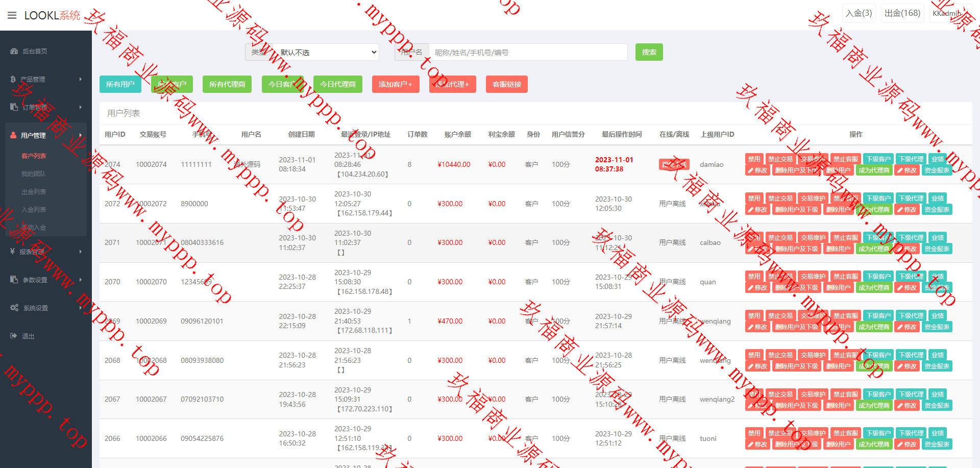Expand 报表管理 submenu arrow
The width and height of the screenshot is (980, 468).
tap(81, 252)
